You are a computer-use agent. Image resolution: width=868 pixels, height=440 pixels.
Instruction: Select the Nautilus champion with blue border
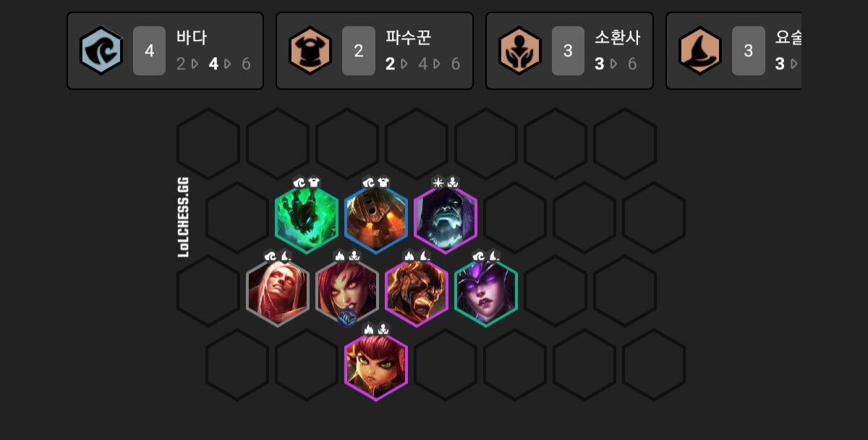pyautogui.click(x=376, y=219)
